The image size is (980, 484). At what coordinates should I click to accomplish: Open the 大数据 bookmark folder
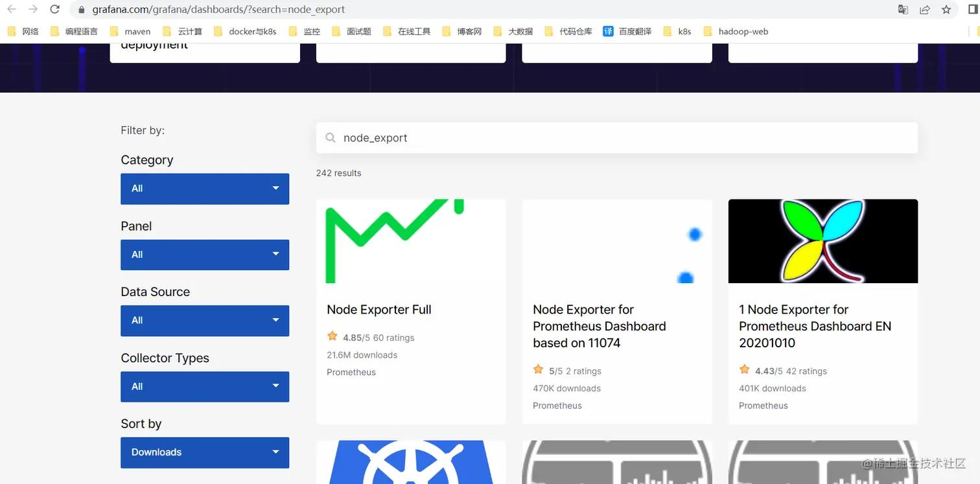513,31
